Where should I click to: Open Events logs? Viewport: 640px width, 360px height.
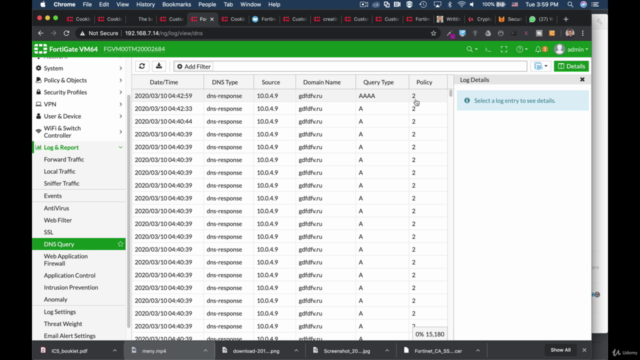click(x=53, y=196)
